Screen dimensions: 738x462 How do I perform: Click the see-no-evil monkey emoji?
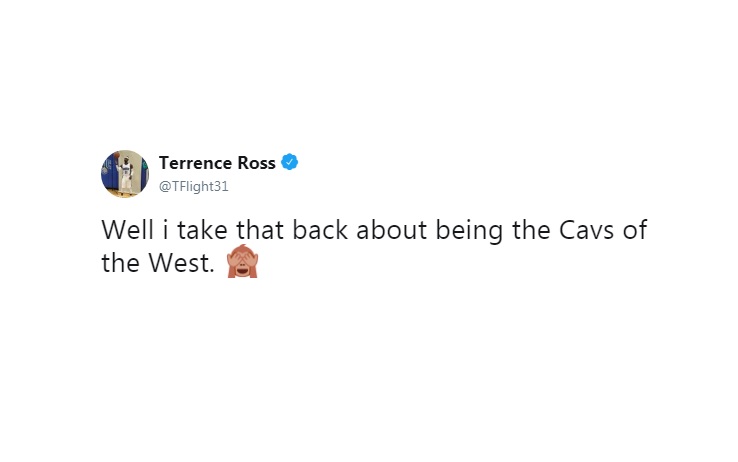coord(242,262)
